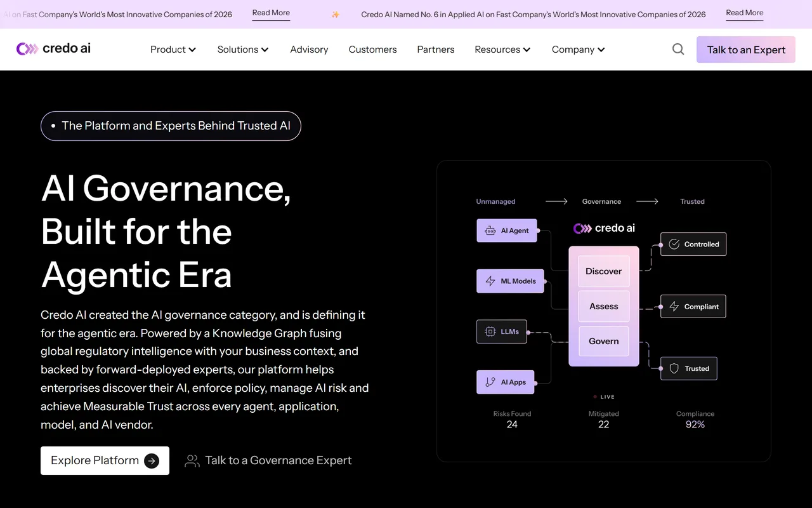
Task: Click the LIVE indicator label
Action: pos(604,397)
